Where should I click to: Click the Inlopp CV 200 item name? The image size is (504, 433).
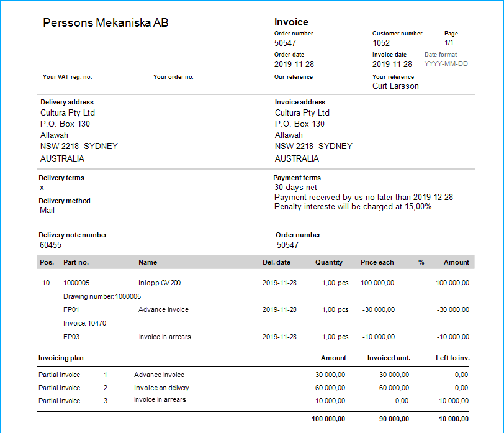160,283
